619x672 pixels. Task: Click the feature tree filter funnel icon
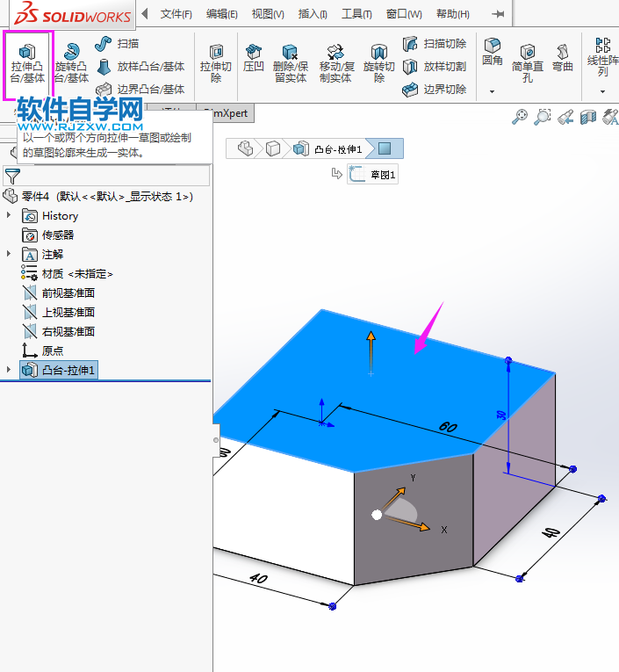point(12,177)
